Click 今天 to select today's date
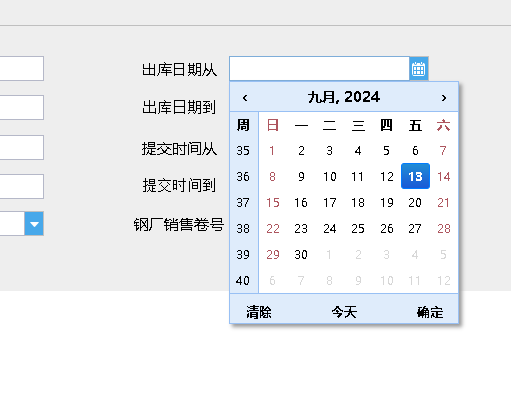The width and height of the screenshot is (511, 401). coord(344,312)
